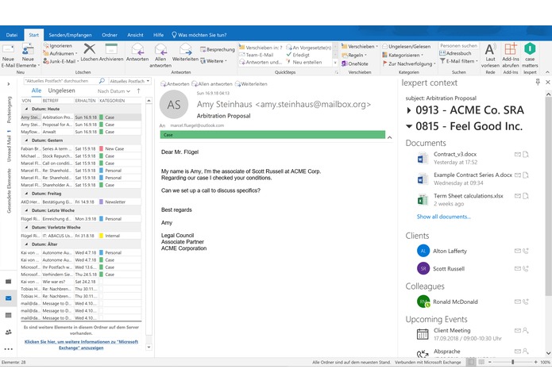Click Allen antworten in the ribbon
Viewport: 552px width, 392px height.
point(160,56)
